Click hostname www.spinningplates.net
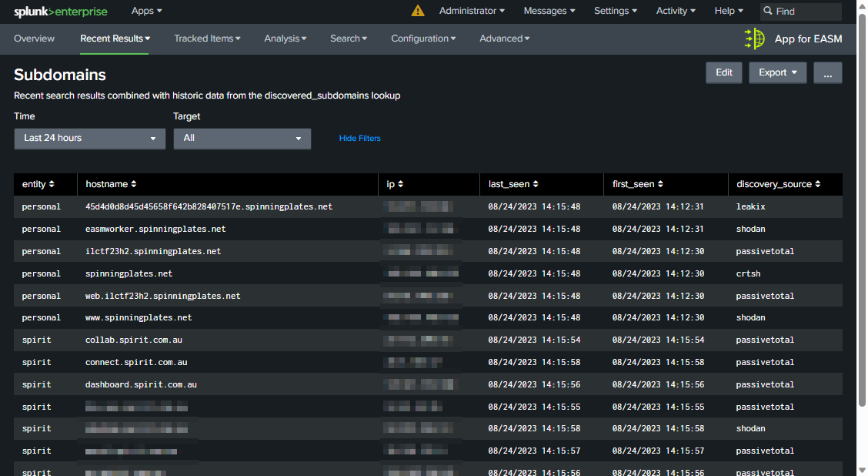The height and width of the screenshot is (476, 868). click(139, 317)
